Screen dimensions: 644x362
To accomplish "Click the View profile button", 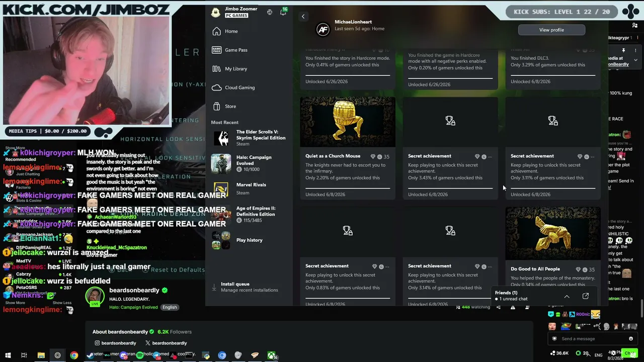I will tap(551, 30).
